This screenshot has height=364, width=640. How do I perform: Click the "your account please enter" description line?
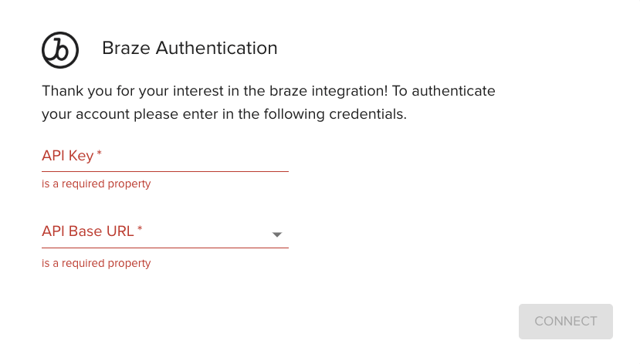point(224,115)
